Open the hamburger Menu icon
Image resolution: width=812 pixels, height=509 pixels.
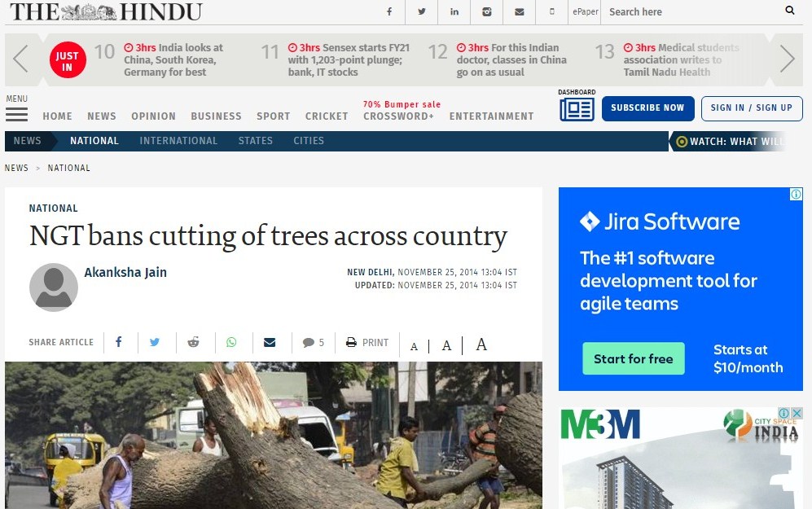16,114
